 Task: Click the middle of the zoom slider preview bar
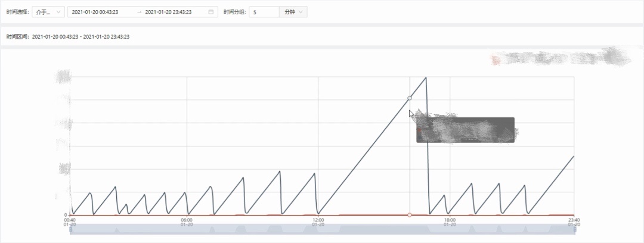[322, 229]
